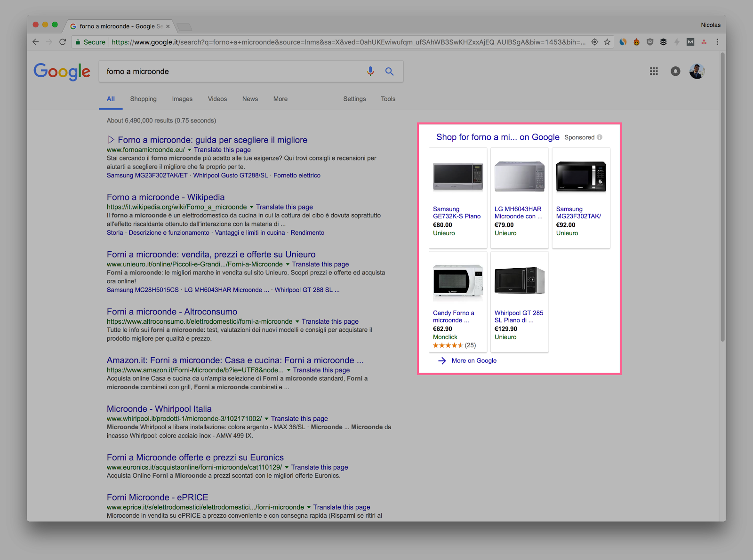Click the page vertical scrollbar
Image resolution: width=753 pixels, height=560 pixels.
coord(722,197)
